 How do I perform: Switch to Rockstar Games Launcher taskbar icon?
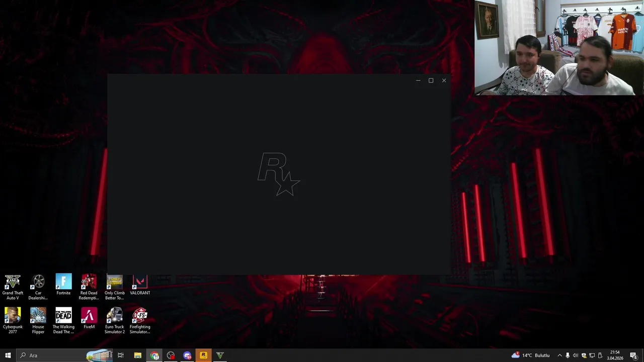coord(203,355)
